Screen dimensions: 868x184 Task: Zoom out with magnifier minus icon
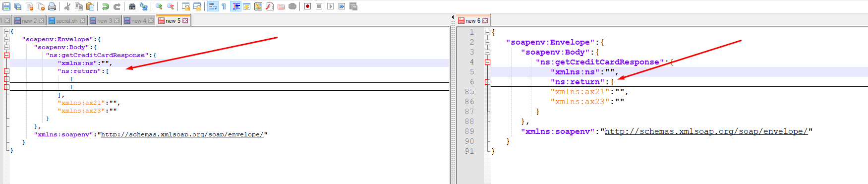[x=170, y=6]
